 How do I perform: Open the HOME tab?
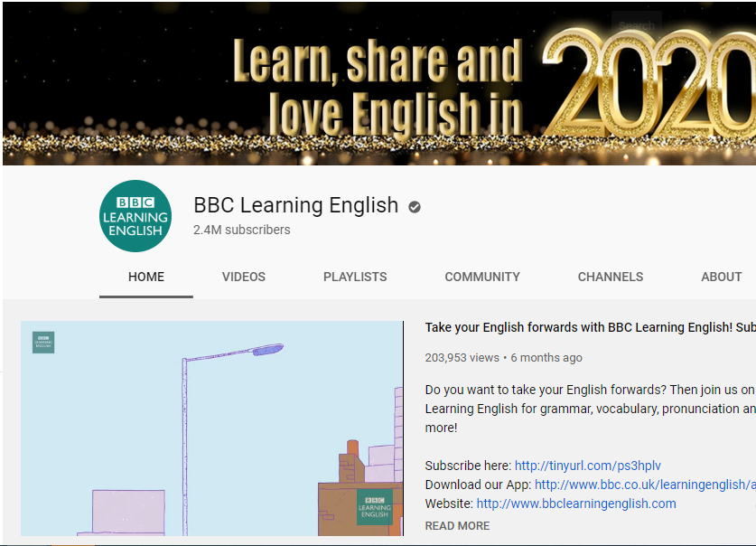click(146, 277)
